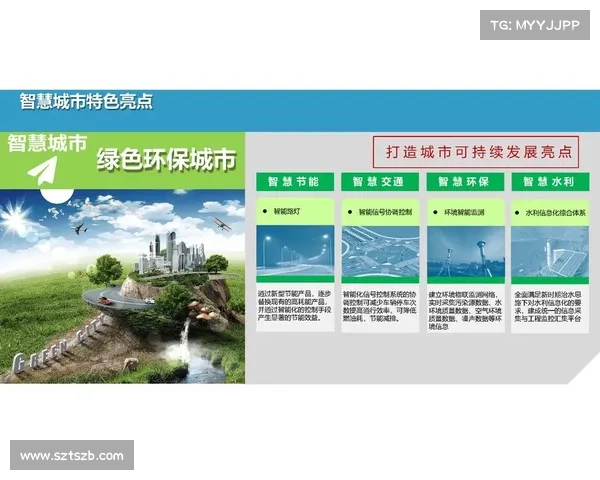Click the red-bordered 打造城市可持续发展亮点 box

(476, 152)
